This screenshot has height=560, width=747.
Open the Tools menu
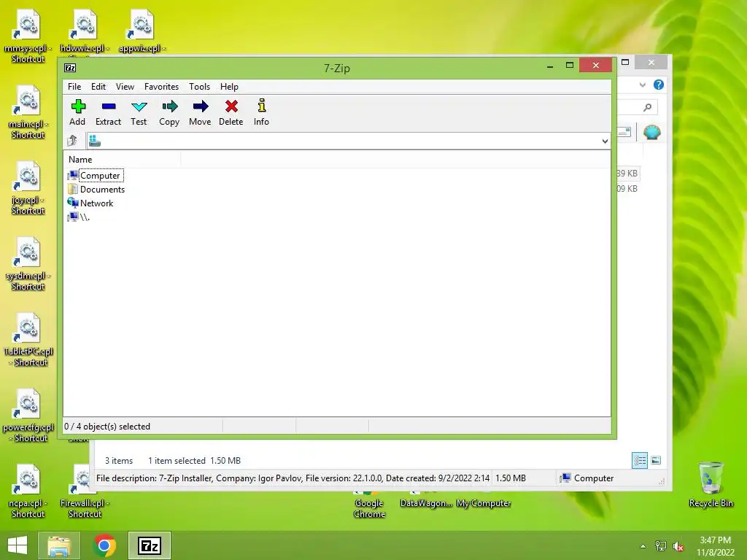(199, 87)
